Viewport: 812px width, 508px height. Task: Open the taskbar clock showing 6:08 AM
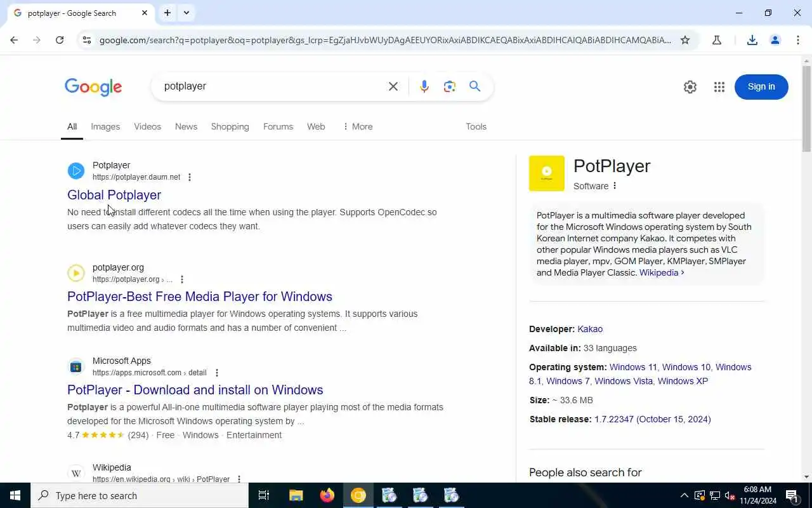(757, 495)
